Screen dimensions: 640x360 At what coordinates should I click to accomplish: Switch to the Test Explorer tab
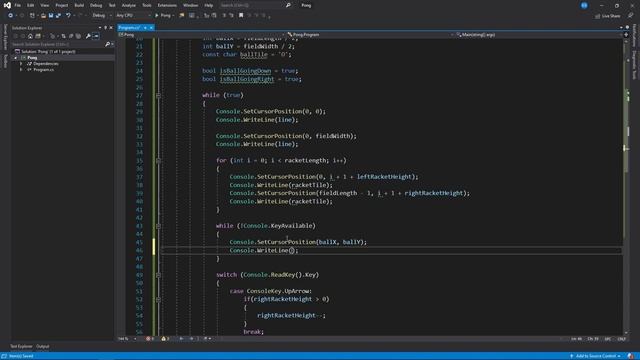pos(21,347)
